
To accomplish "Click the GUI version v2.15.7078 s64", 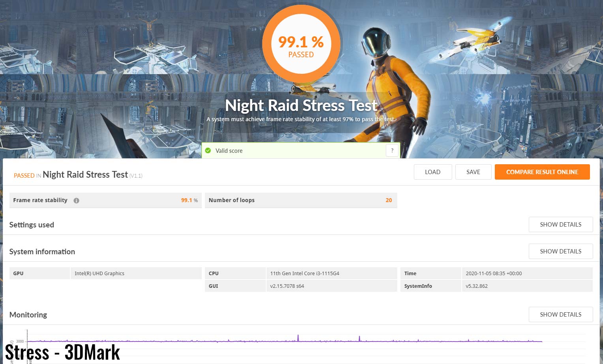I will point(287,286).
